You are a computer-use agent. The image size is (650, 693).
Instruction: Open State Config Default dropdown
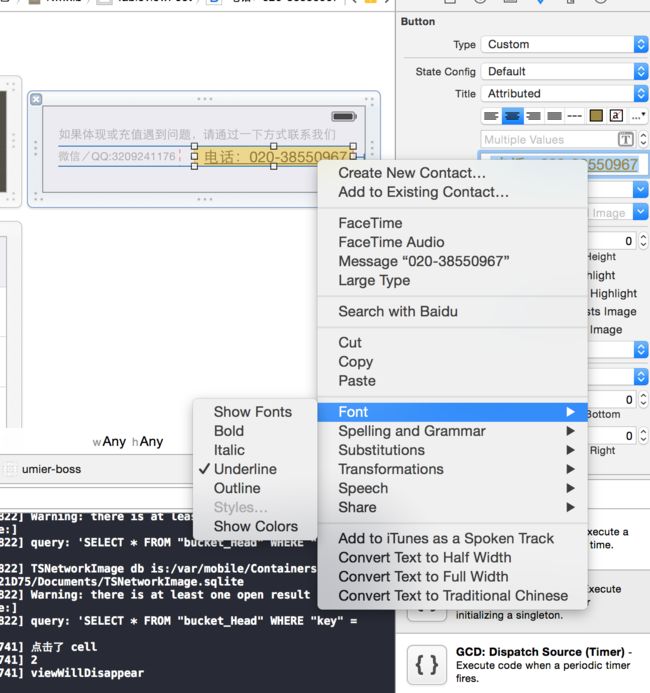[x=564, y=71]
